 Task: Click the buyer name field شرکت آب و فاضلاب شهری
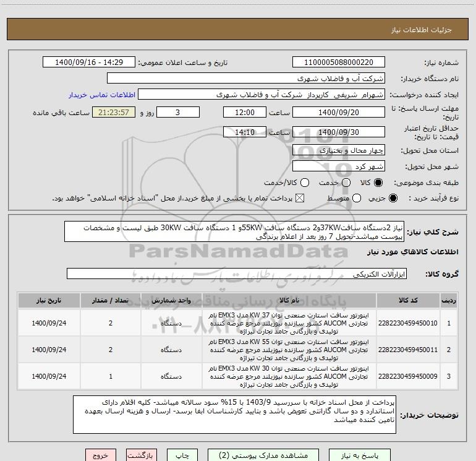pyautogui.click(x=246, y=78)
